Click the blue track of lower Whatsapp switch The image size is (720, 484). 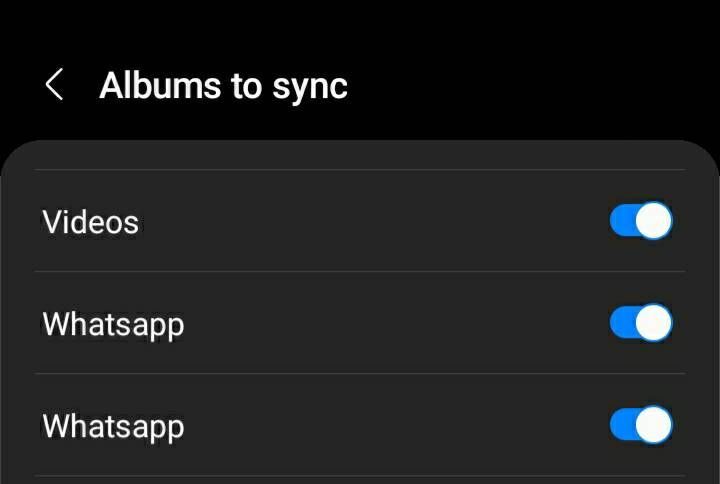623,425
